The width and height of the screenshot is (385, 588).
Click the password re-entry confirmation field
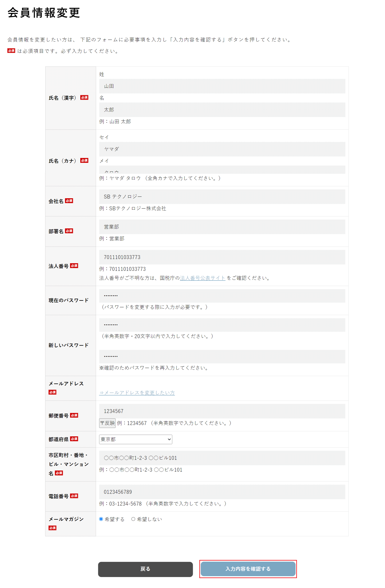pos(222,356)
